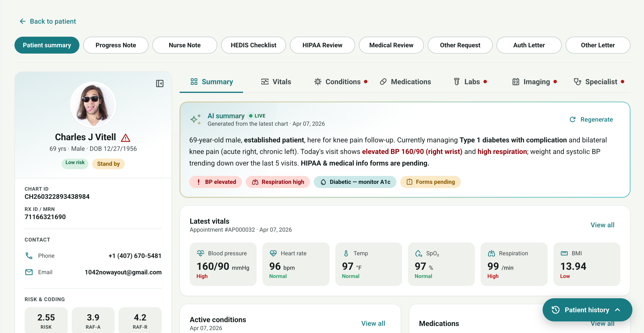Click the Stand by badge
Viewport: 644px width, 333px height.
click(x=108, y=164)
